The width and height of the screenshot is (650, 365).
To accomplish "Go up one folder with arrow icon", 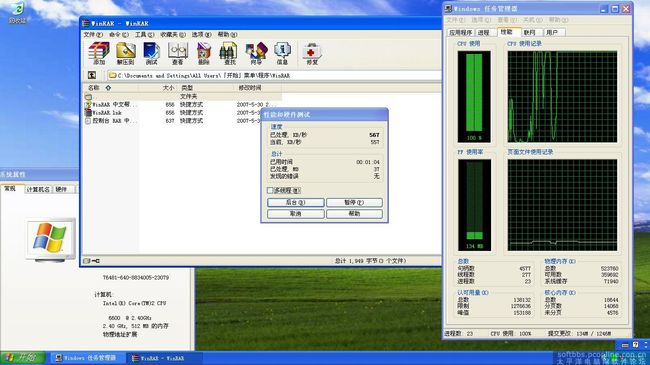I will coord(92,75).
